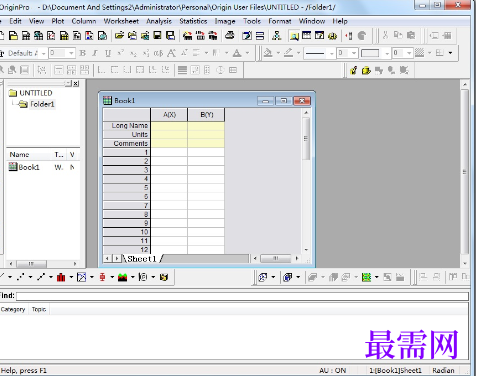Click the Box chart statistics plot icon
Screen dimensions: 477x376
click(102, 277)
